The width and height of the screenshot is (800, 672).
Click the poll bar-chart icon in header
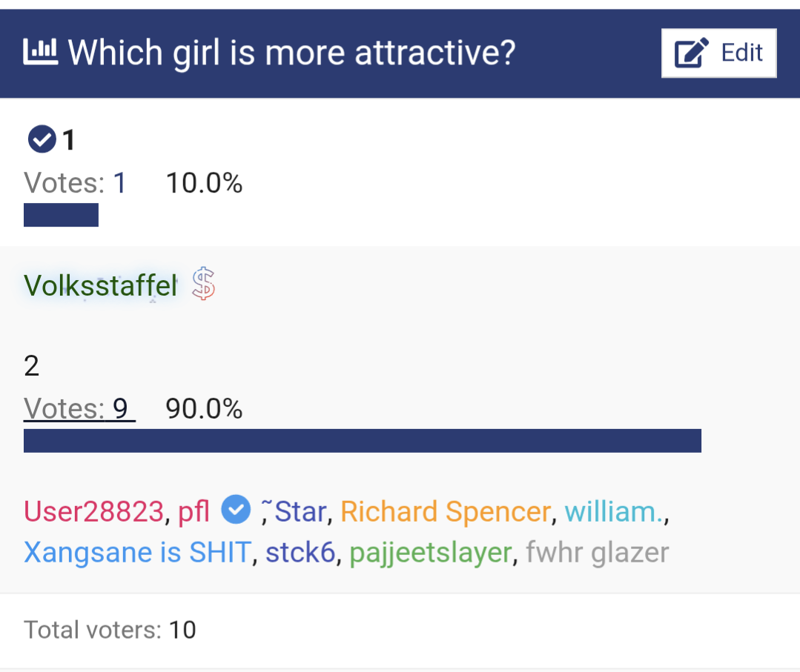40,52
